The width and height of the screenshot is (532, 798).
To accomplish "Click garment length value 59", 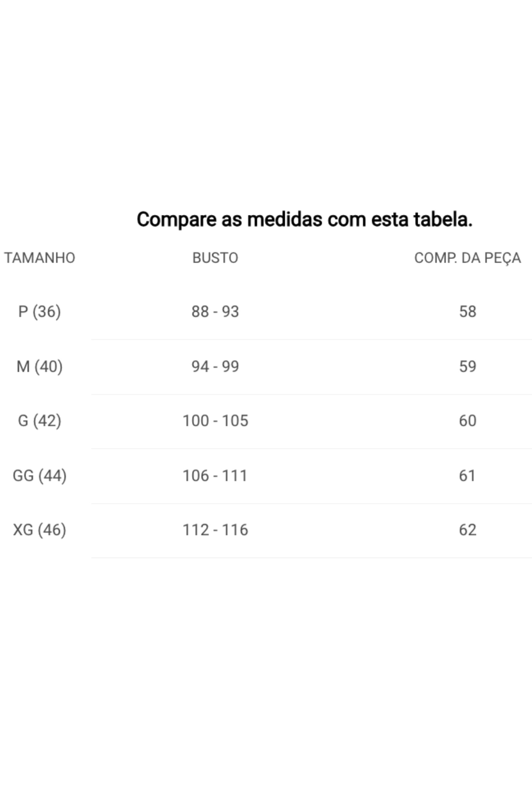I will [468, 367].
